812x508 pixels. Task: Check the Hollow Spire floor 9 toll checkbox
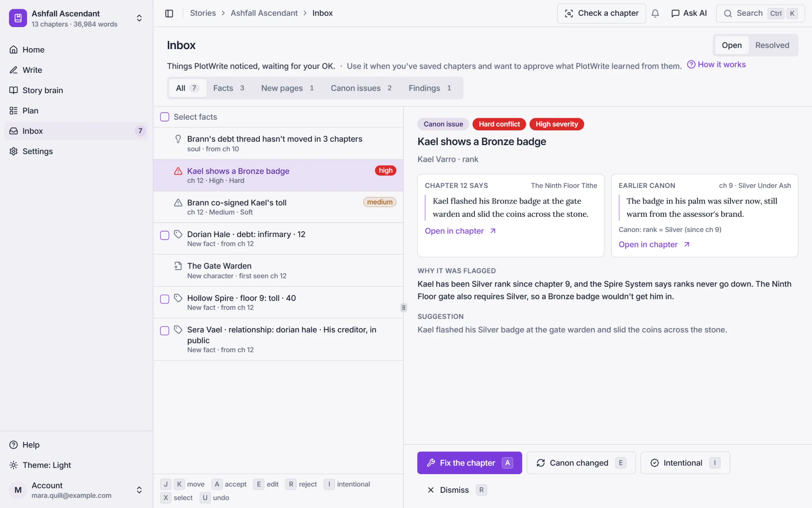pyautogui.click(x=165, y=299)
